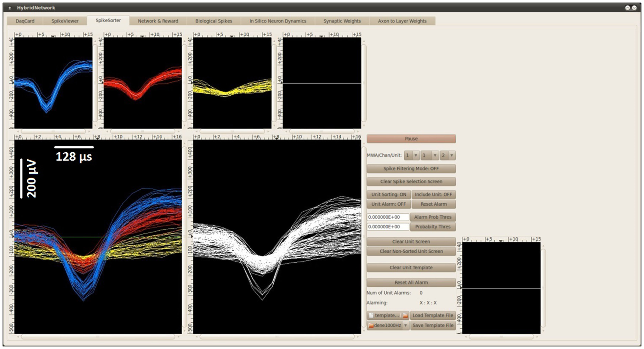Toggle Unit Sorting: ON button

point(388,195)
